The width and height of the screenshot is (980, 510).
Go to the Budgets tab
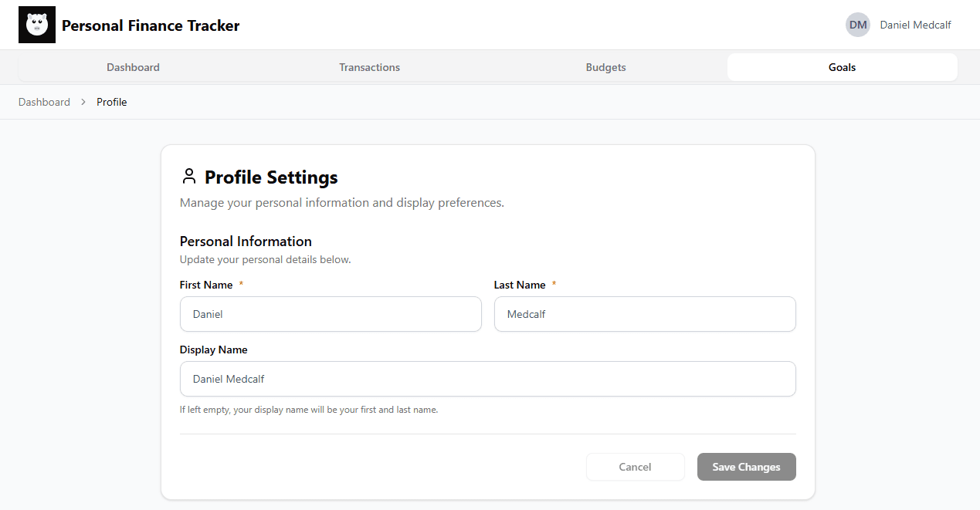click(x=605, y=67)
